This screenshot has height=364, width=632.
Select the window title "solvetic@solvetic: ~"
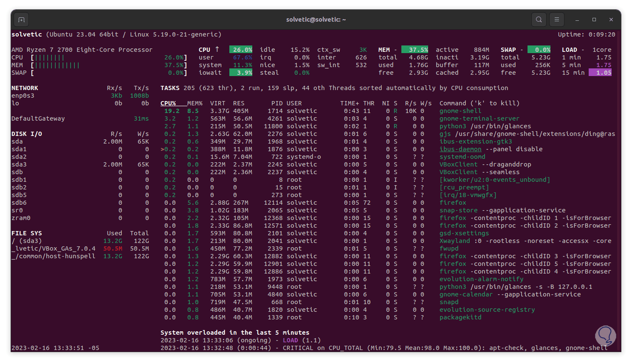(x=316, y=20)
